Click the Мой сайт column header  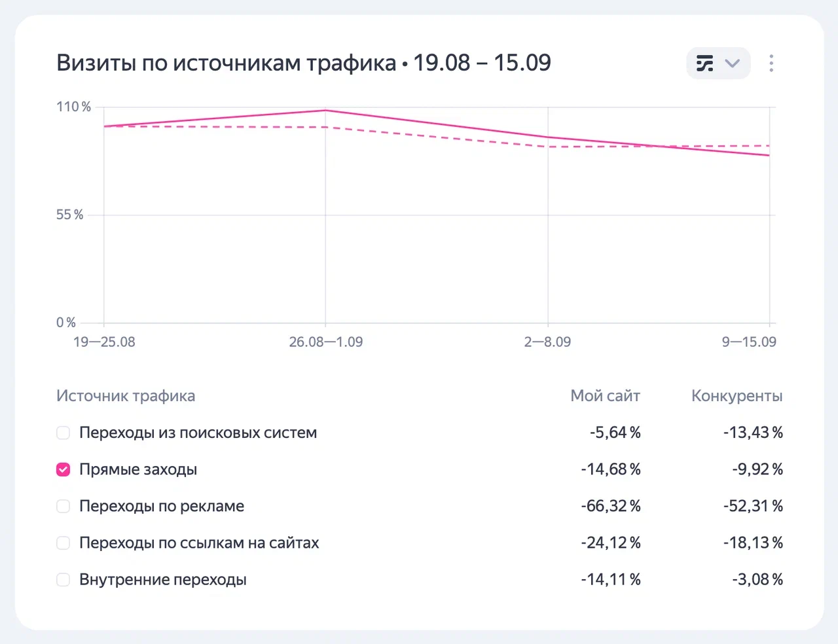[605, 396]
